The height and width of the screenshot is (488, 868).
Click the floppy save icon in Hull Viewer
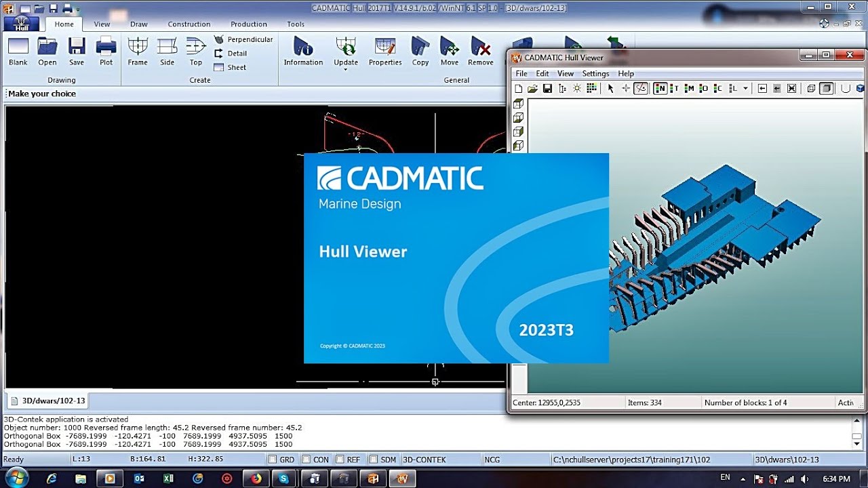point(547,88)
